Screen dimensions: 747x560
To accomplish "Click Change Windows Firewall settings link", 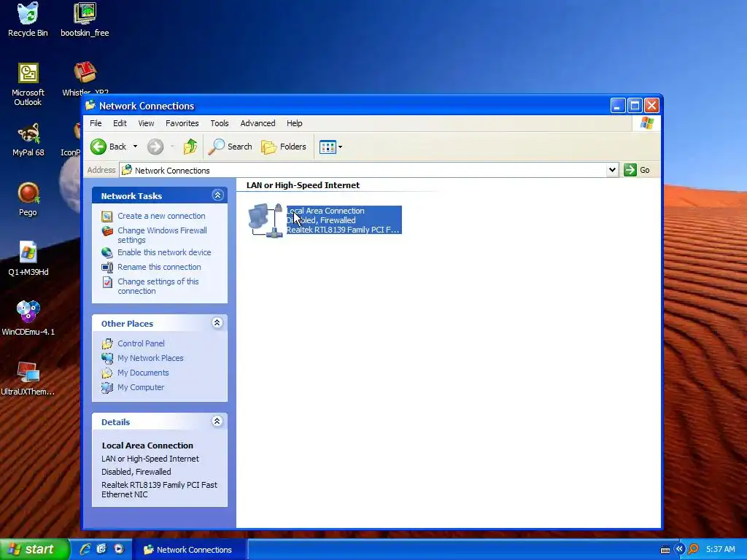I will [162, 236].
